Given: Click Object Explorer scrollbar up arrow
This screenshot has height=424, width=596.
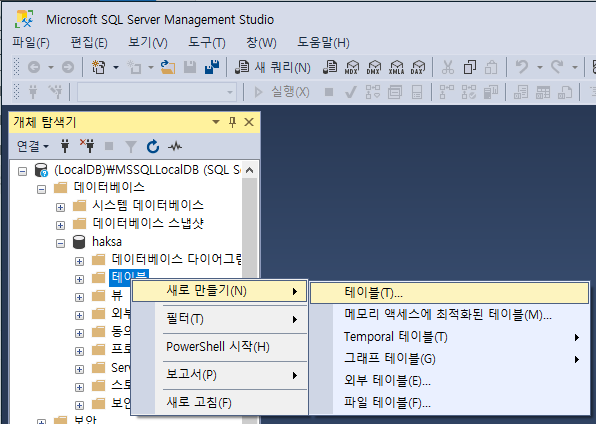Looking at the screenshot, I should click(250, 170).
